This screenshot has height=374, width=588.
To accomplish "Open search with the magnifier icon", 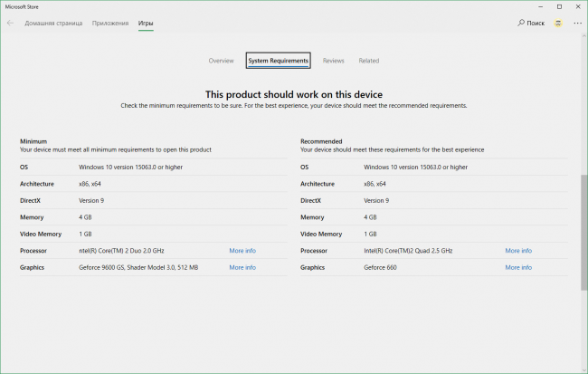I will (x=521, y=23).
